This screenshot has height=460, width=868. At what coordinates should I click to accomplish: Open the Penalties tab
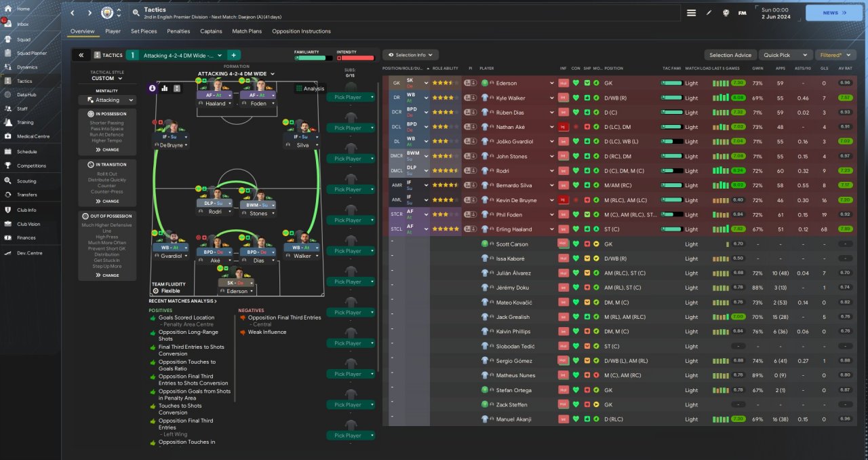coord(178,31)
